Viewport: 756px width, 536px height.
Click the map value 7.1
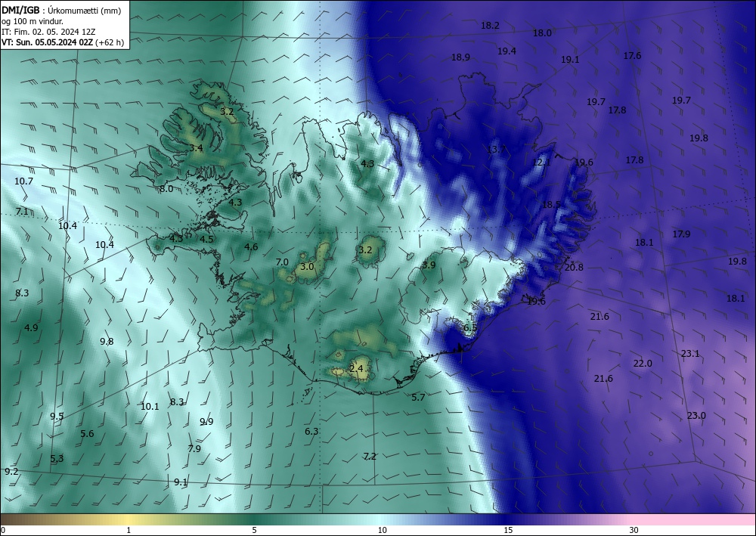[22, 212]
